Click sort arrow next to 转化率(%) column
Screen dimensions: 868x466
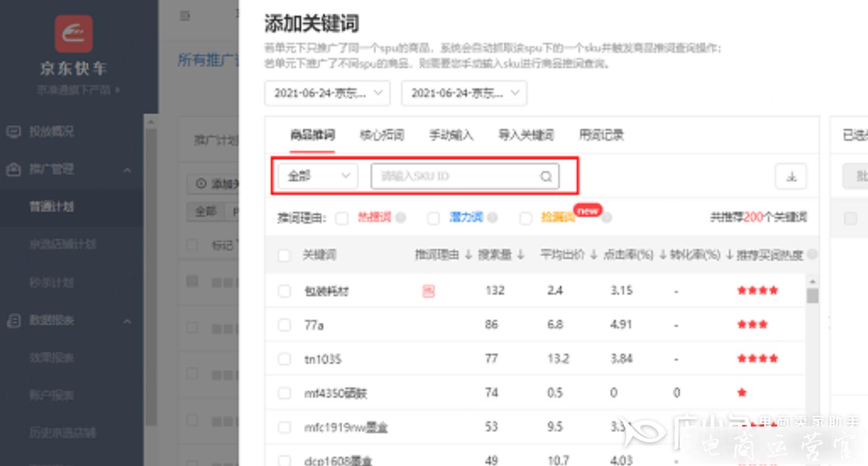[x=730, y=255]
